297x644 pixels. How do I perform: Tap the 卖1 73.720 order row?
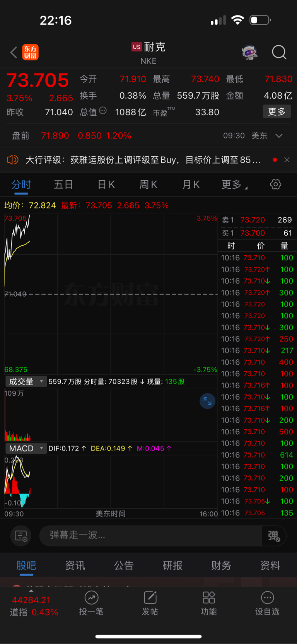click(257, 220)
